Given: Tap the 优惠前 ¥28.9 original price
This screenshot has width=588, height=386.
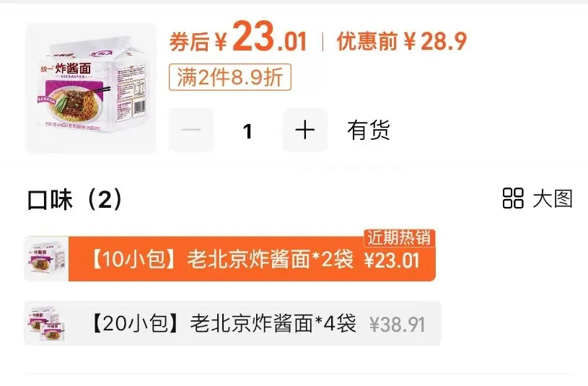Looking at the screenshot, I should (402, 41).
